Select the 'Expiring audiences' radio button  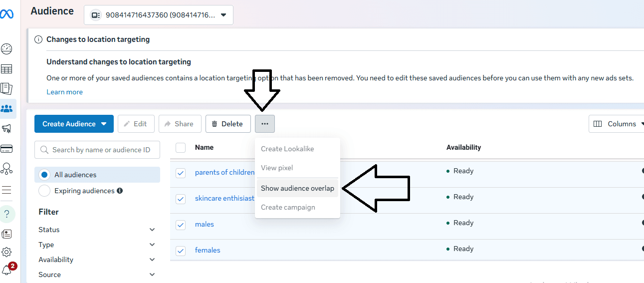click(44, 191)
